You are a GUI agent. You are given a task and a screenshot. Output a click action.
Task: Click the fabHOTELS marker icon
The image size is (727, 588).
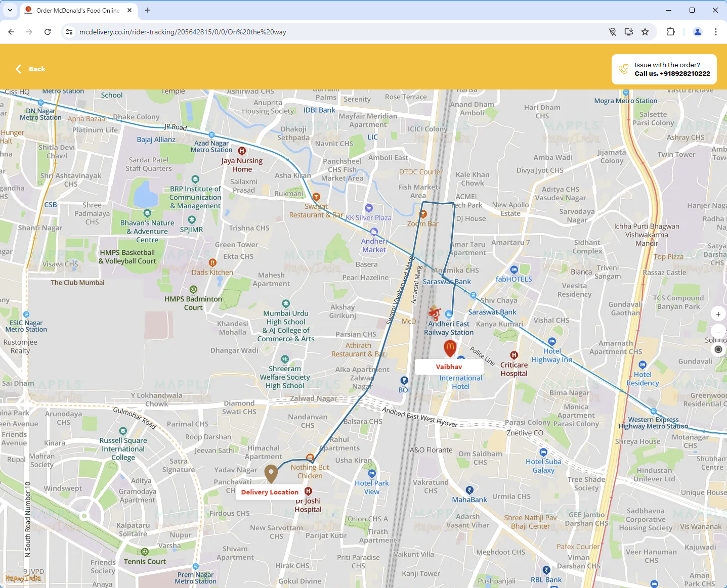(514, 269)
